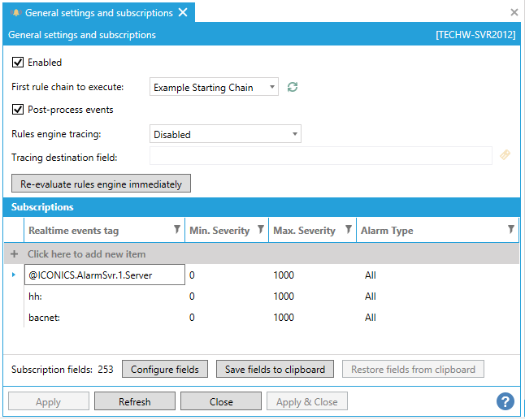This screenshot has height=420, width=525.
Task: Click the refresh icon beside rule chain dropdown
Action: pos(293,88)
